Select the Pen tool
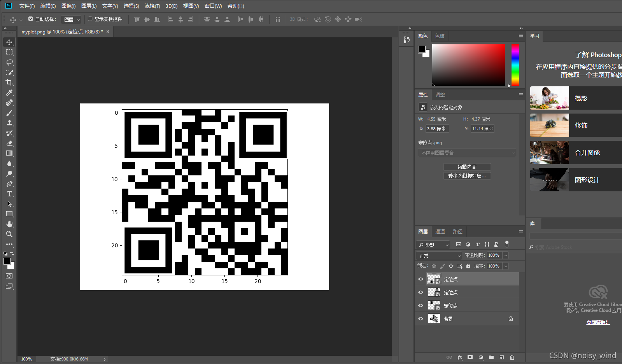622x364 pixels. 9,184
